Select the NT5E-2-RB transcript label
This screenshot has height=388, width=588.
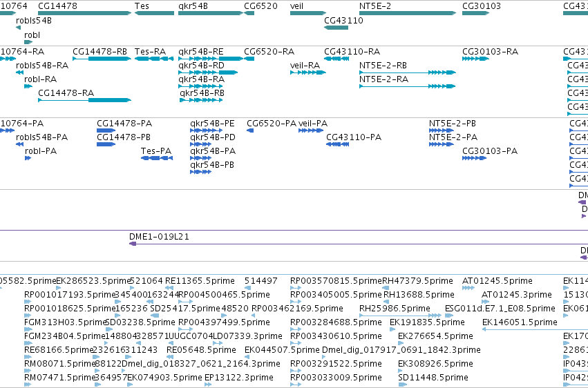click(383, 65)
